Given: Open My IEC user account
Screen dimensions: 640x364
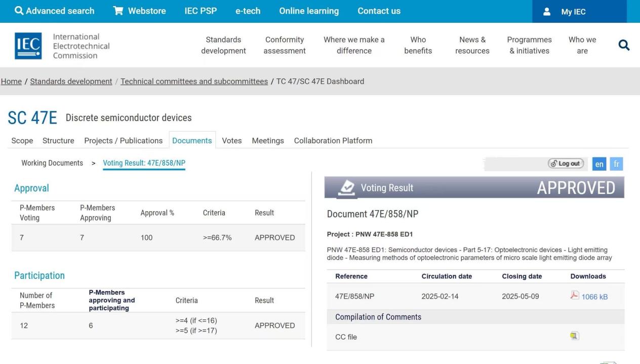Looking at the screenshot, I should tap(573, 12).
